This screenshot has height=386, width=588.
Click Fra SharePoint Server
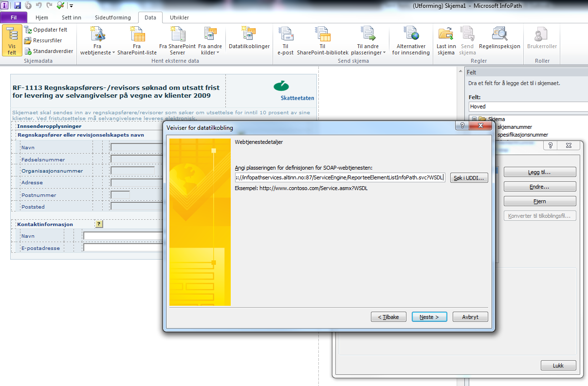pos(177,41)
